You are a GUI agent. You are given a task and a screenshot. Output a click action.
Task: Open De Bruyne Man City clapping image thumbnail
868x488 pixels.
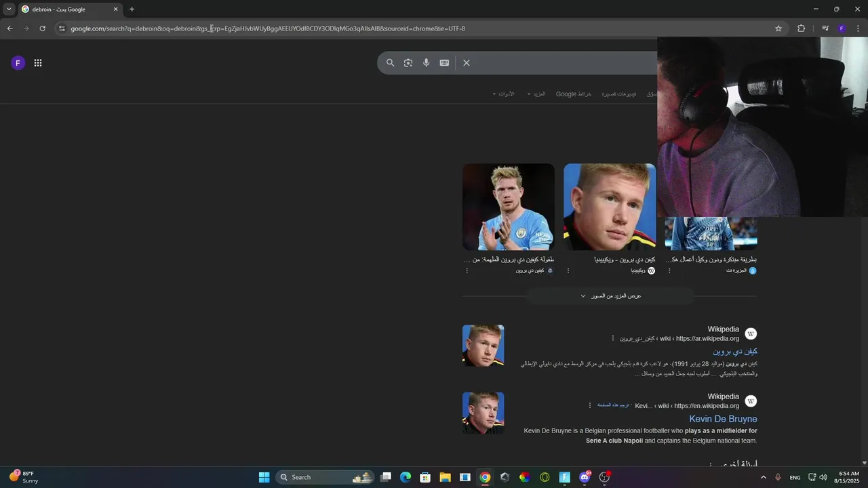coord(509,207)
